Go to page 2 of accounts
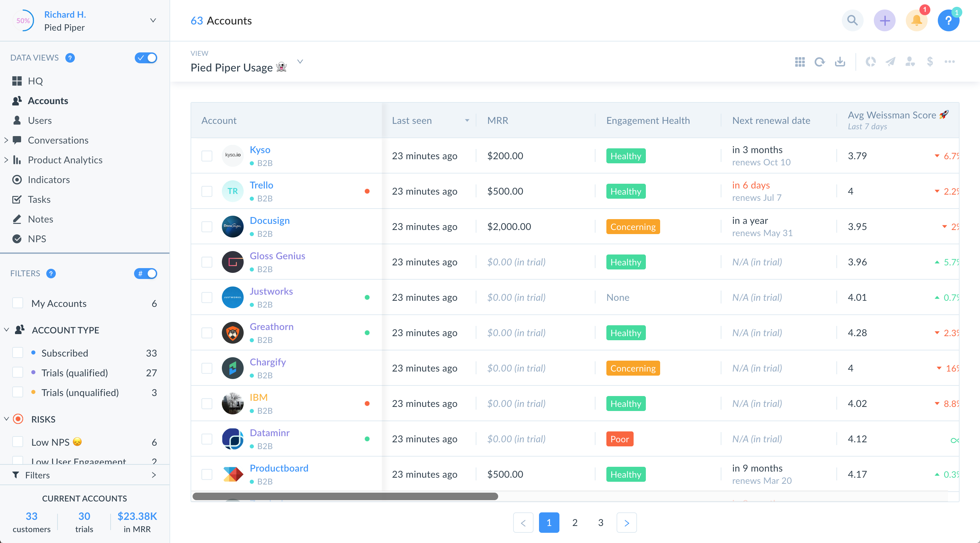This screenshot has height=543, width=980. coord(574,523)
